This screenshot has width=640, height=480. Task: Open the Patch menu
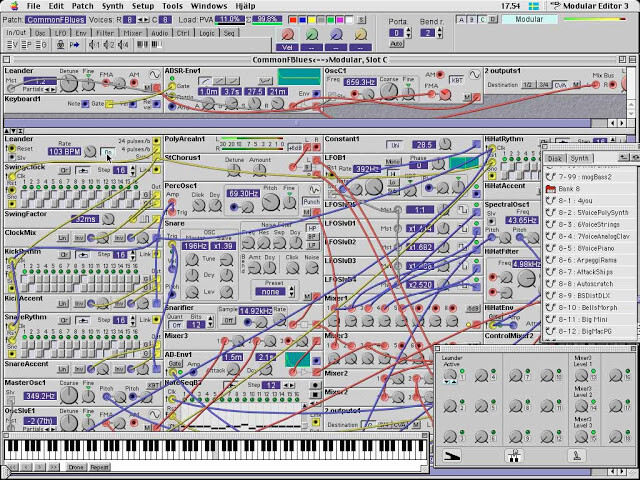(x=82, y=6)
